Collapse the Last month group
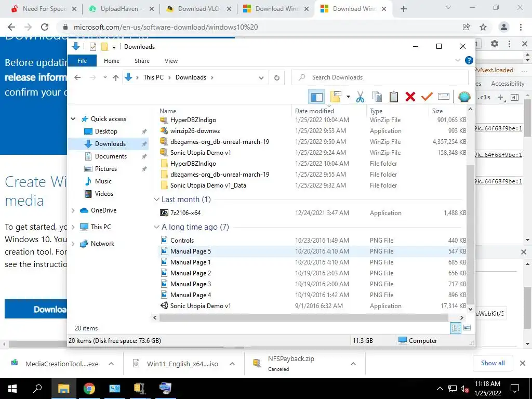The image size is (532, 399). (156, 199)
